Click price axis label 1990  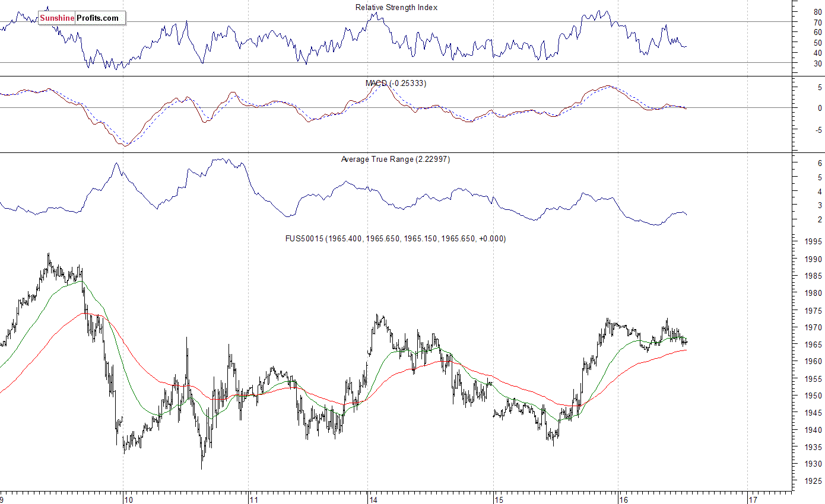pos(814,259)
